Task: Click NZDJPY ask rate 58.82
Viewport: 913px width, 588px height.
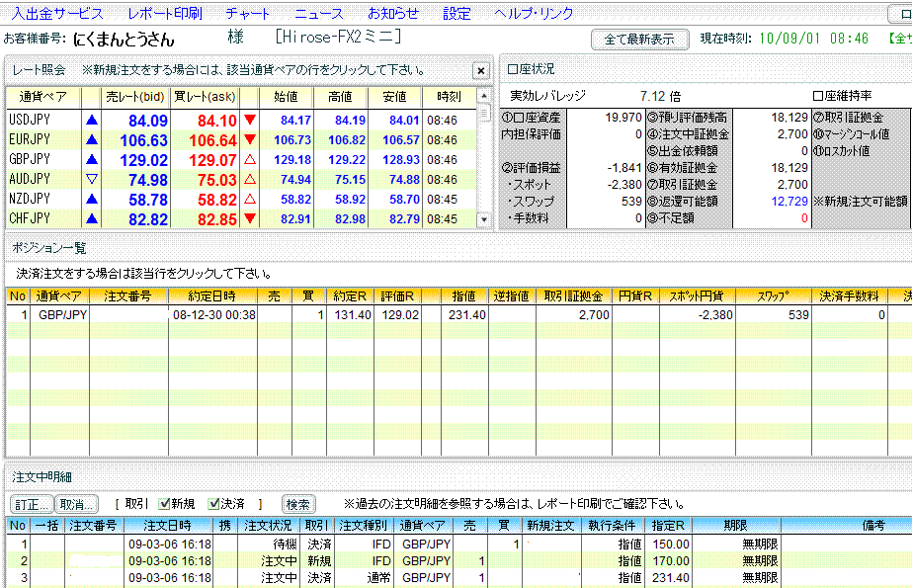Action: click(x=217, y=200)
